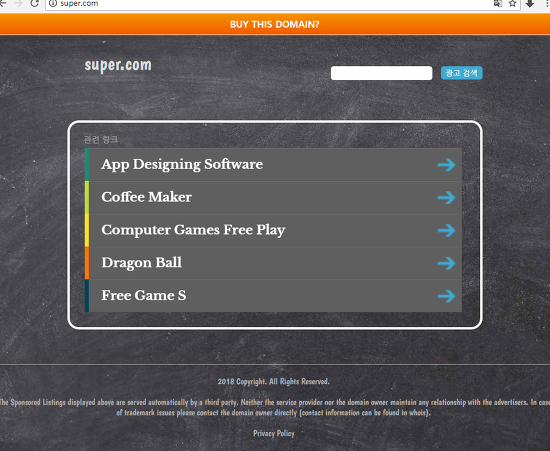Click arrow icon on App Designing Software row
This screenshot has width=550, height=451.
(x=447, y=164)
